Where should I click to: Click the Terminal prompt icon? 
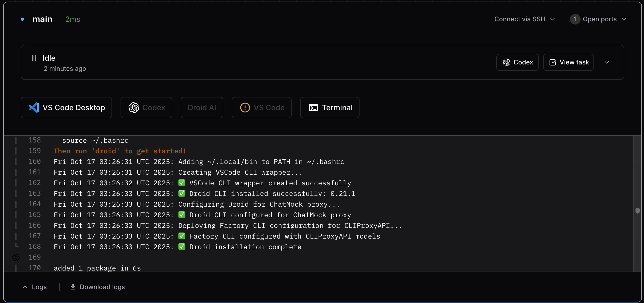[x=313, y=108]
